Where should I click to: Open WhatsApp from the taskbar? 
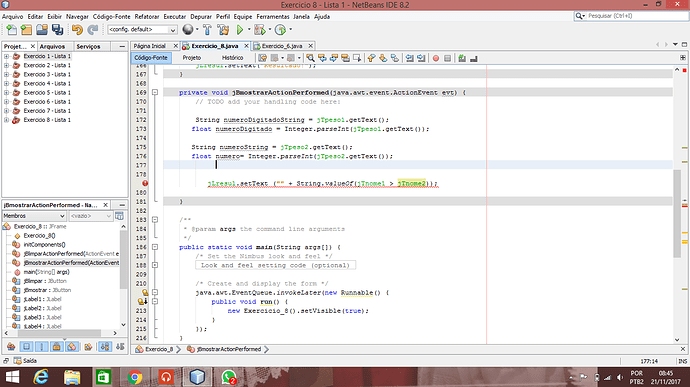point(228,377)
